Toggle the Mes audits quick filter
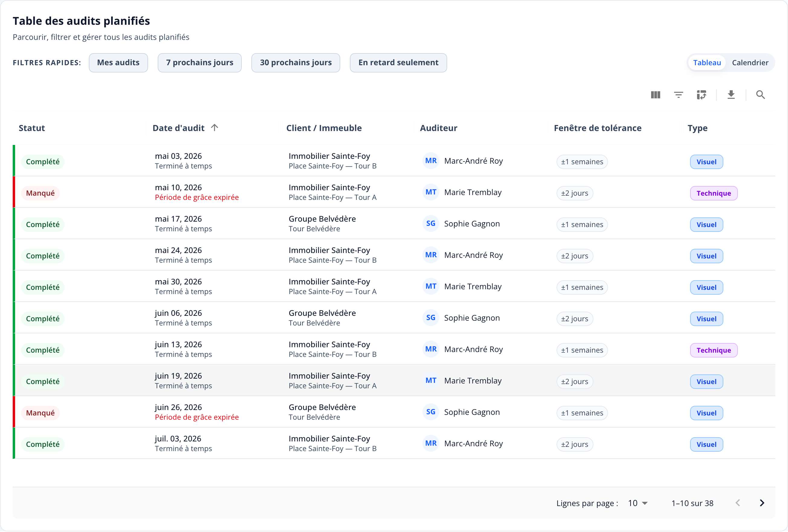The width and height of the screenshot is (788, 532). coord(118,63)
